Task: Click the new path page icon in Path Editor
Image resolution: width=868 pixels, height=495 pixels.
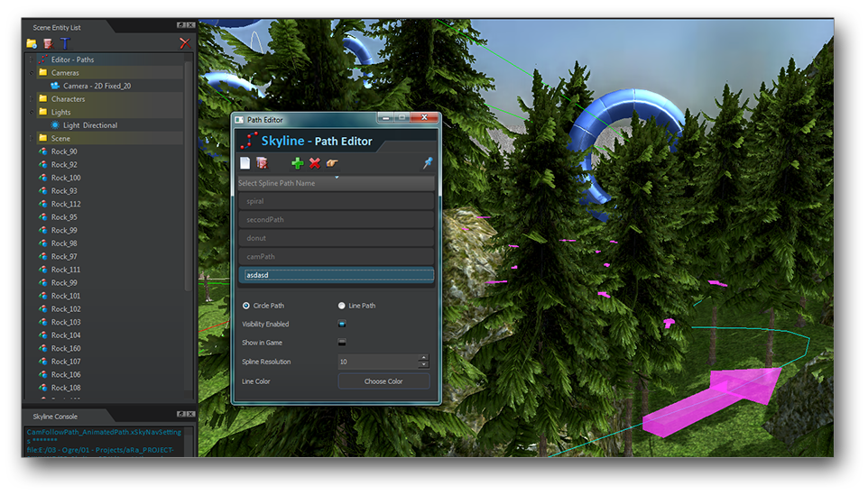Action: (x=245, y=162)
